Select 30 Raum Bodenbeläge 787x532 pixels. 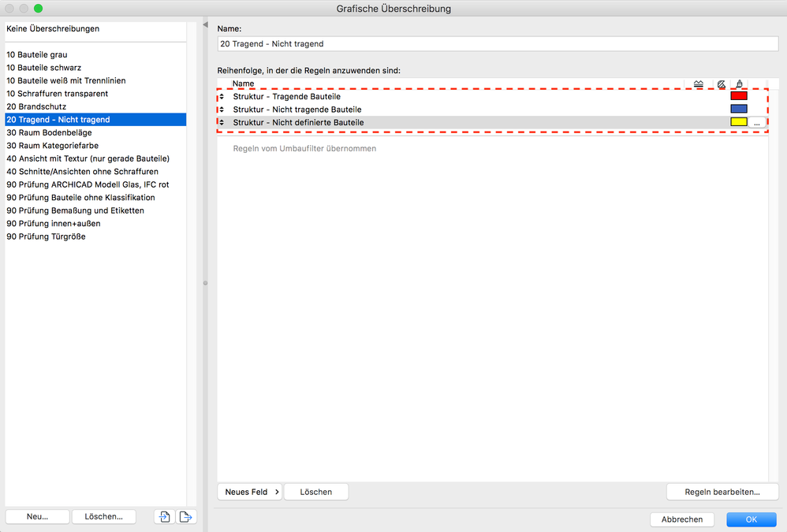[x=96, y=133]
